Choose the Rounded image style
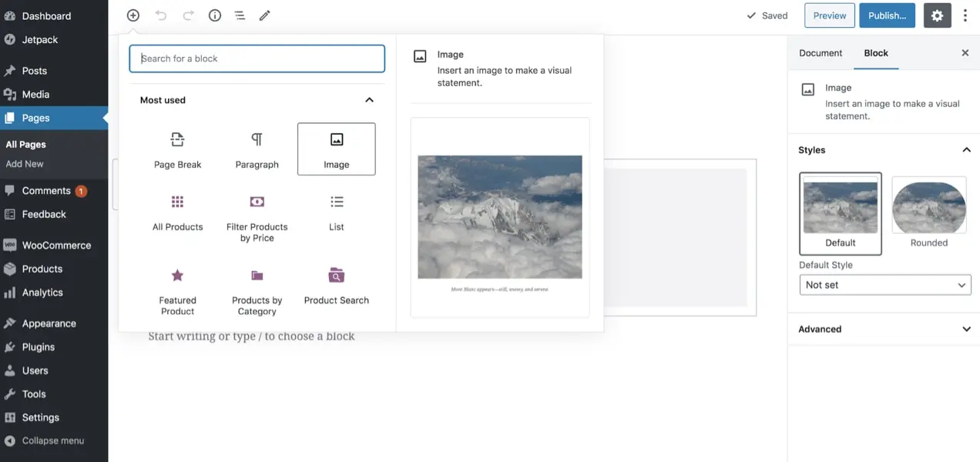This screenshot has width=980, height=462. [929, 213]
